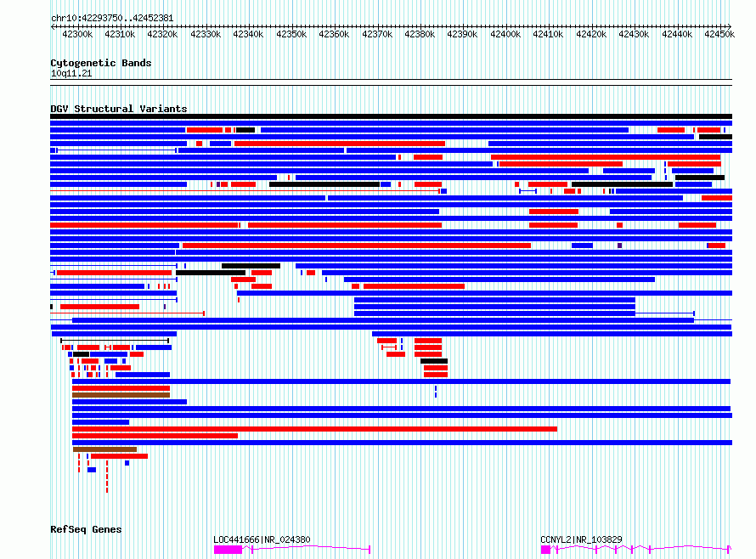The image size is (756, 559).
Task: Select the 42380k ruler position label
Action: click(x=420, y=34)
